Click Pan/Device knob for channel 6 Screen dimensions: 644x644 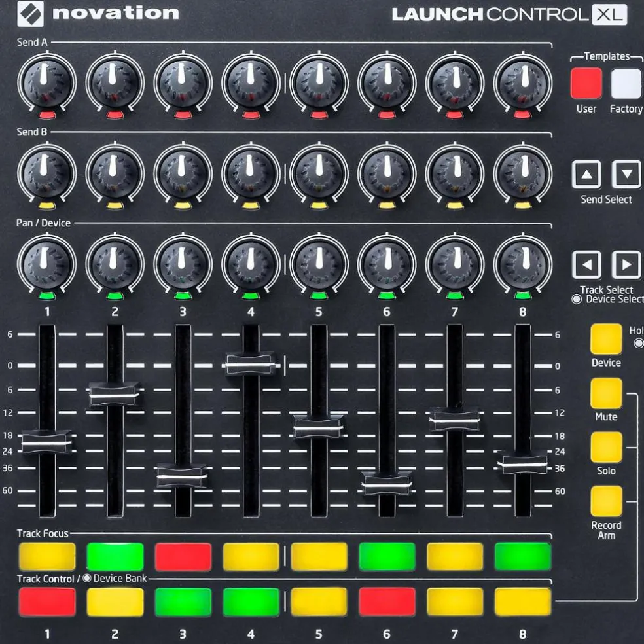(x=387, y=264)
